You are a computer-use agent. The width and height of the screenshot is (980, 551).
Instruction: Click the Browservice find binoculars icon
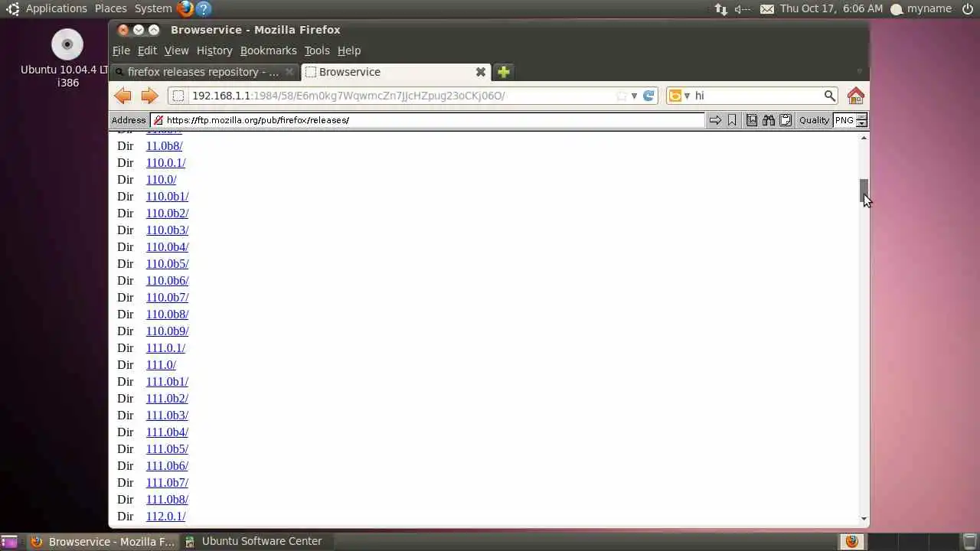click(768, 120)
